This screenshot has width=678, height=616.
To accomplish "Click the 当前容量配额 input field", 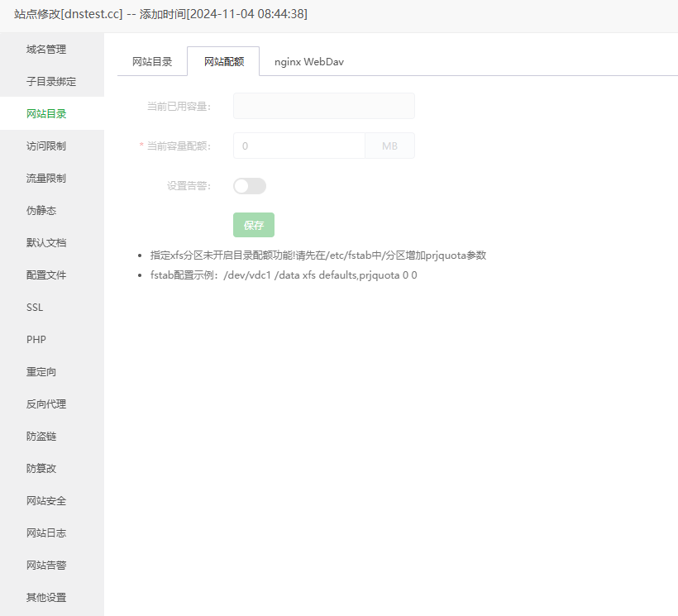I will coord(298,146).
